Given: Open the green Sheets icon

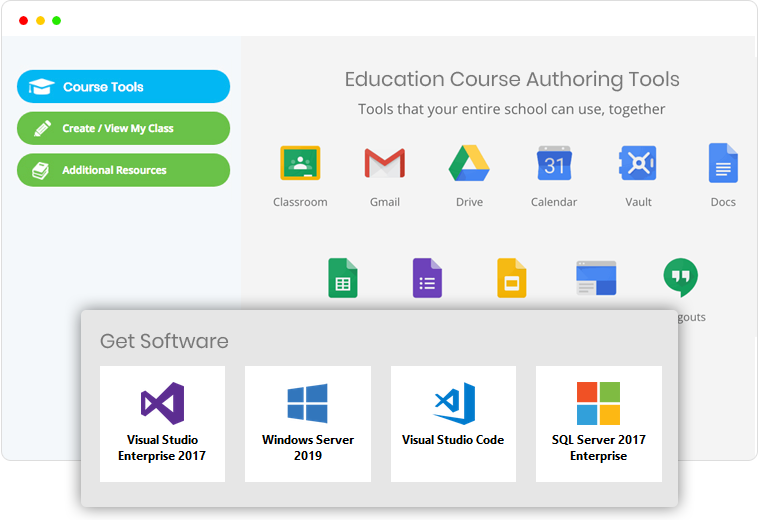Looking at the screenshot, I should (343, 278).
